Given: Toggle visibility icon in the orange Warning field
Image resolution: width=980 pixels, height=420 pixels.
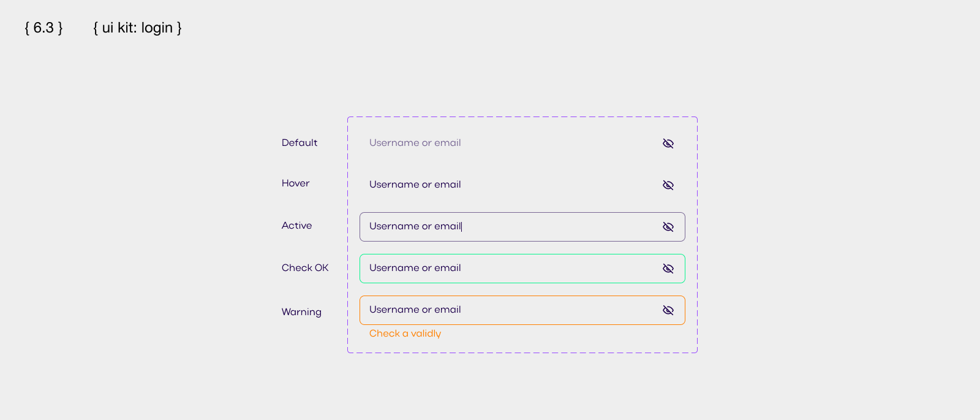Looking at the screenshot, I should tap(668, 310).
